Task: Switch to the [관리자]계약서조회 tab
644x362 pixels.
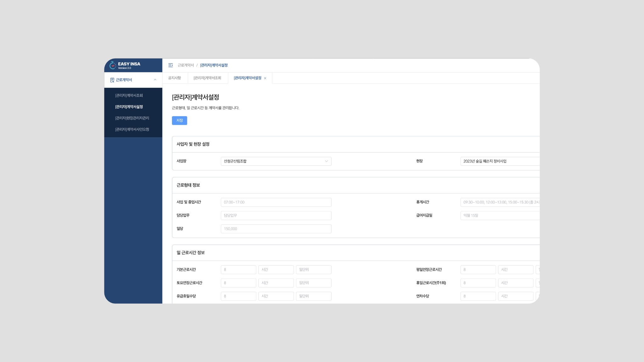Action: (x=207, y=78)
